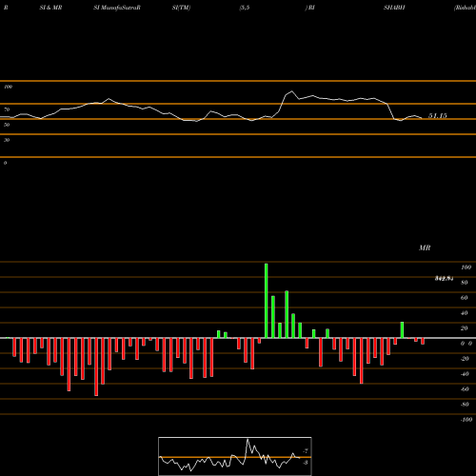Click the '(5,5' parameter text in header
This screenshot has width=476, height=476.
pyautogui.click(x=245, y=8)
